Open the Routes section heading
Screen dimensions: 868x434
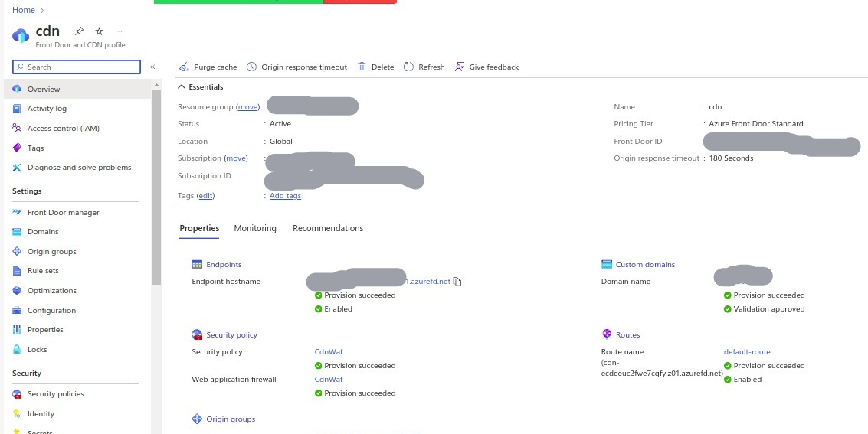627,335
